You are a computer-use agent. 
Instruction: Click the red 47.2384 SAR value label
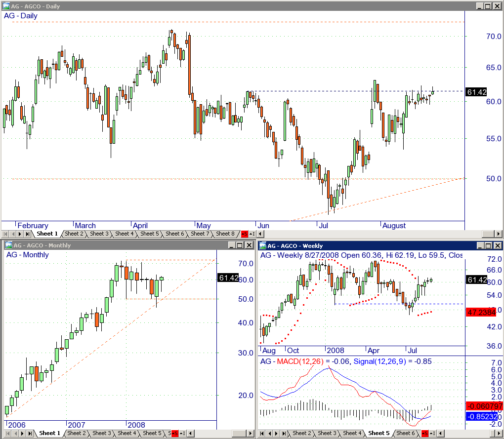coord(481,312)
